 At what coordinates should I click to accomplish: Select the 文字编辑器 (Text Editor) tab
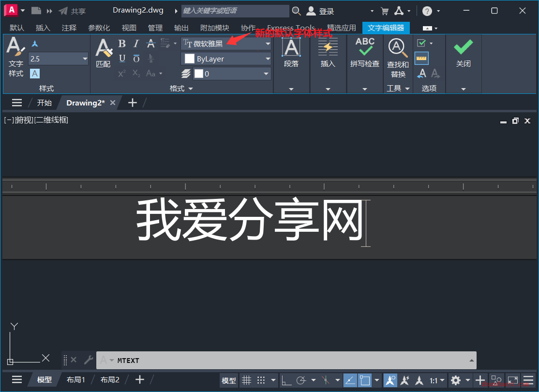point(386,28)
